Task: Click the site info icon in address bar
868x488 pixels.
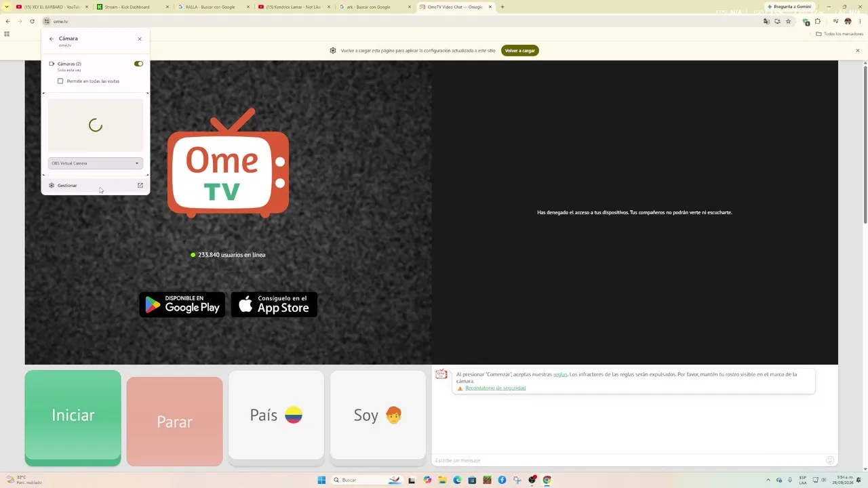Action: (46, 22)
